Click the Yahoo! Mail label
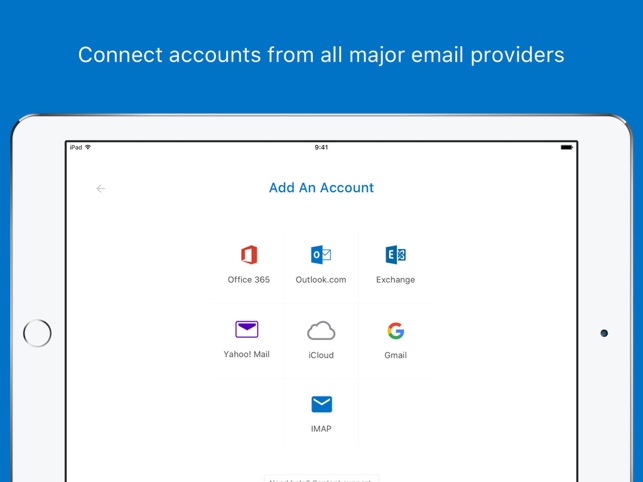Viewport: 643px width, 482px height. [x=246, y=354]
